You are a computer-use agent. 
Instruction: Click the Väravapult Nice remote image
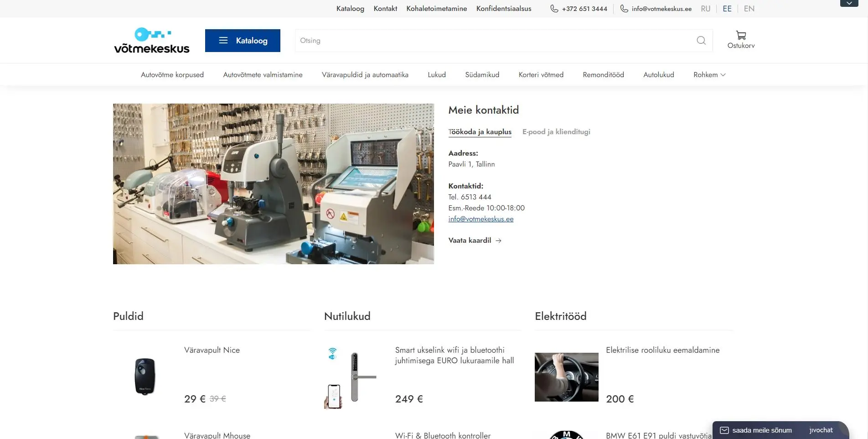pyautogui.click(x=145, y=377)
